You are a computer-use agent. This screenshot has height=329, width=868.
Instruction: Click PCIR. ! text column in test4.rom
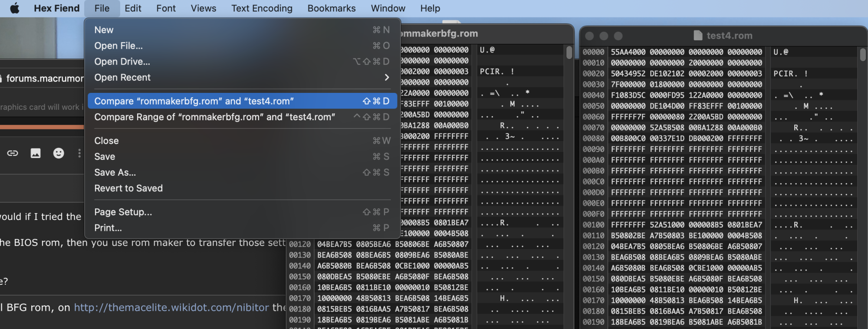790,74
